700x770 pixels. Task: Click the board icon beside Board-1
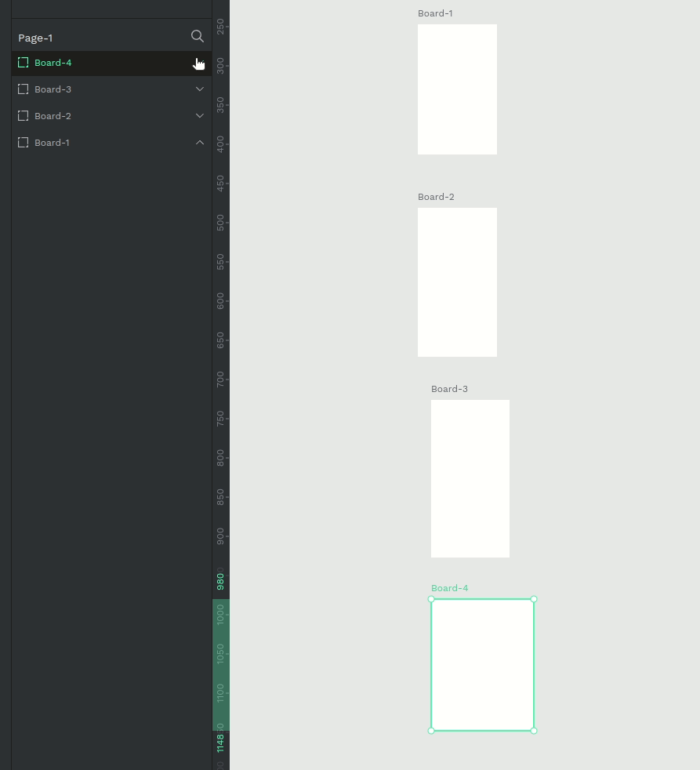[24, 142]
